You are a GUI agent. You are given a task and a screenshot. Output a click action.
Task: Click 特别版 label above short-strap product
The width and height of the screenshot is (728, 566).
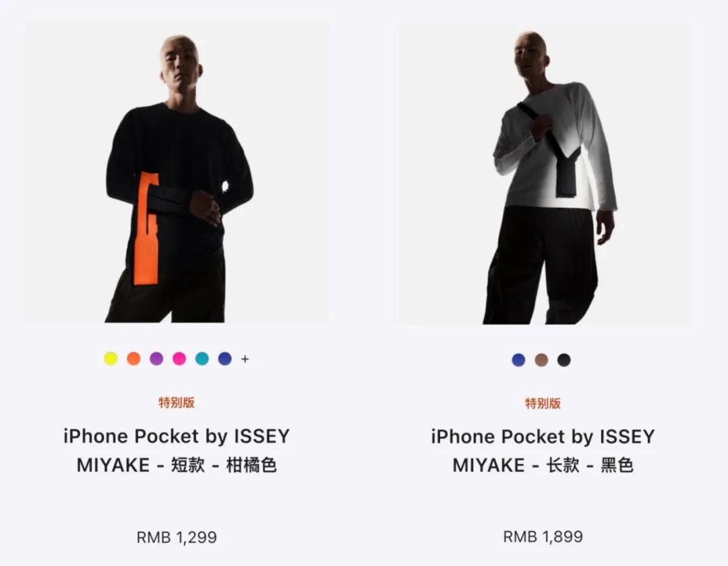pyautogui.click(x=177, y=403)
